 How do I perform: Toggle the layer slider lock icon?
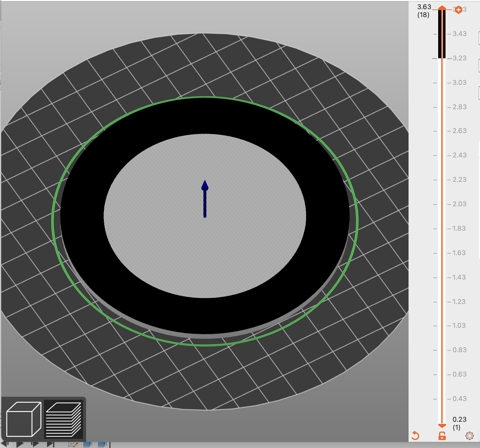coord(442,435)
